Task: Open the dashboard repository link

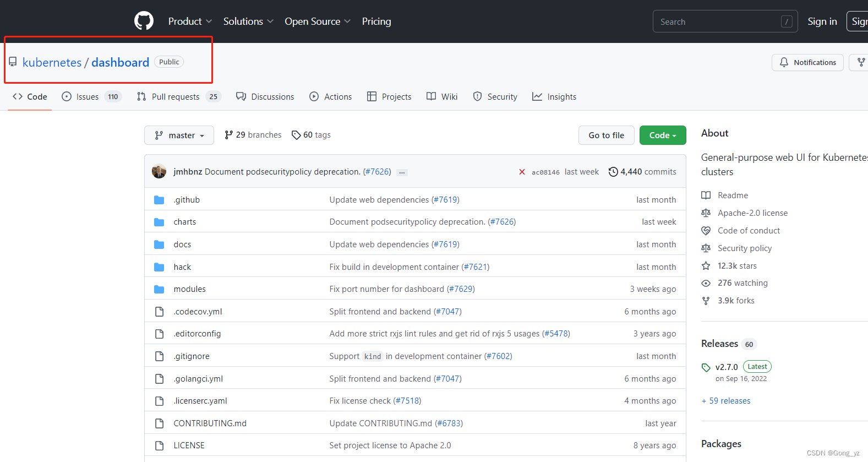Action: coord(121,62)
